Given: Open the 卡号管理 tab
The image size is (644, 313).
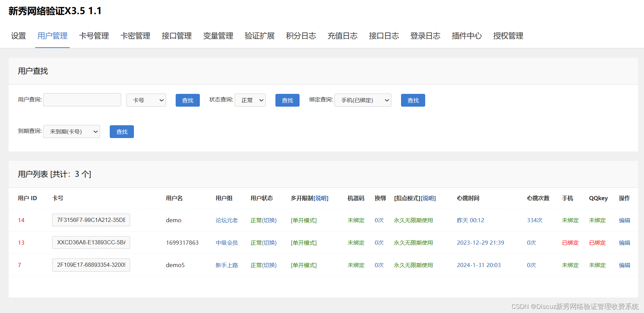Looking at the screenshot, I should point(94,36).
